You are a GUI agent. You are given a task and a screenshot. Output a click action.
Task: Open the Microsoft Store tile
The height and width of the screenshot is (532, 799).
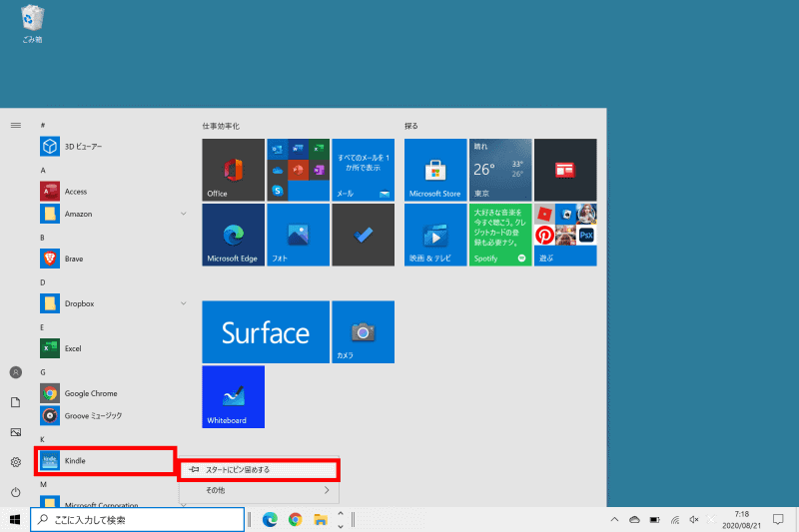[435, 170]
